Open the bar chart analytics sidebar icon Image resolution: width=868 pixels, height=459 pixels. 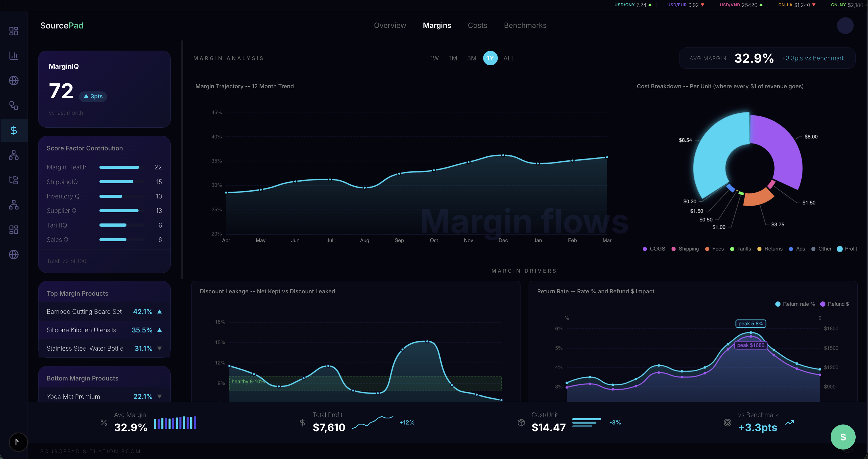point(14,56)
